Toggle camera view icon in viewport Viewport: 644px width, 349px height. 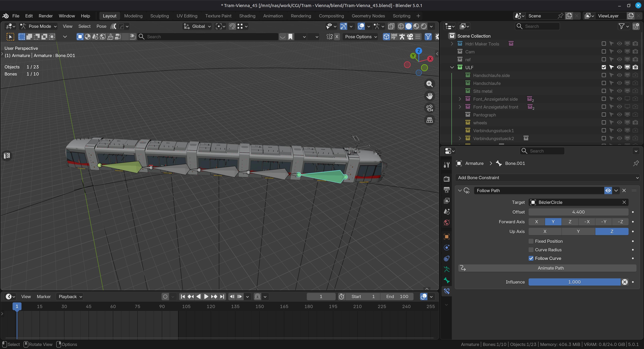point(430,108)
